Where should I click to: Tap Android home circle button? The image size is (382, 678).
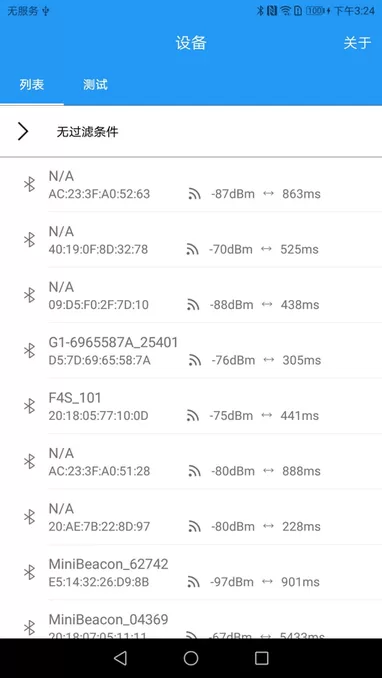pyautogui.click(x=191, y=658)
